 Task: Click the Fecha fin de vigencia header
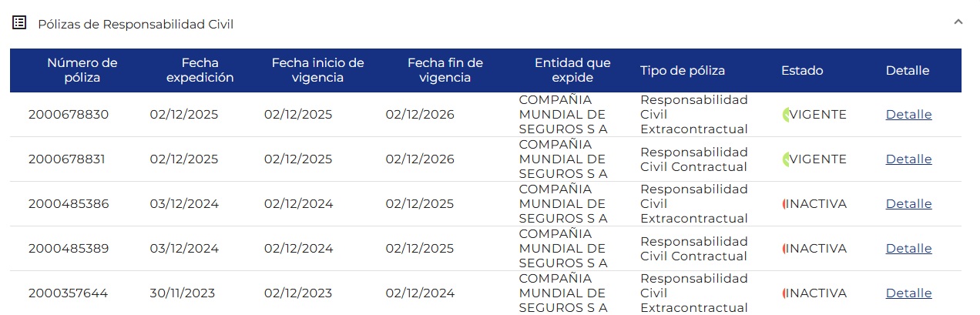[445, 70]
